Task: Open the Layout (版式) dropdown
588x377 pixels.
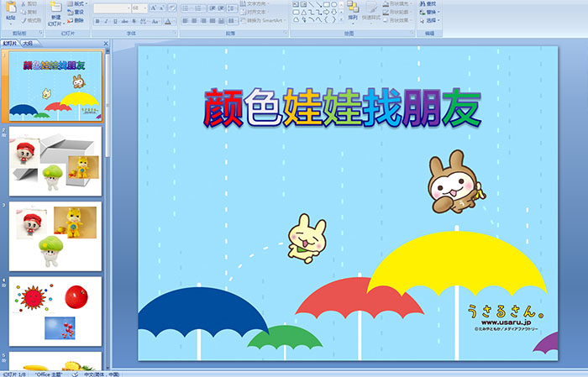Action: click(x=77, y=3)
